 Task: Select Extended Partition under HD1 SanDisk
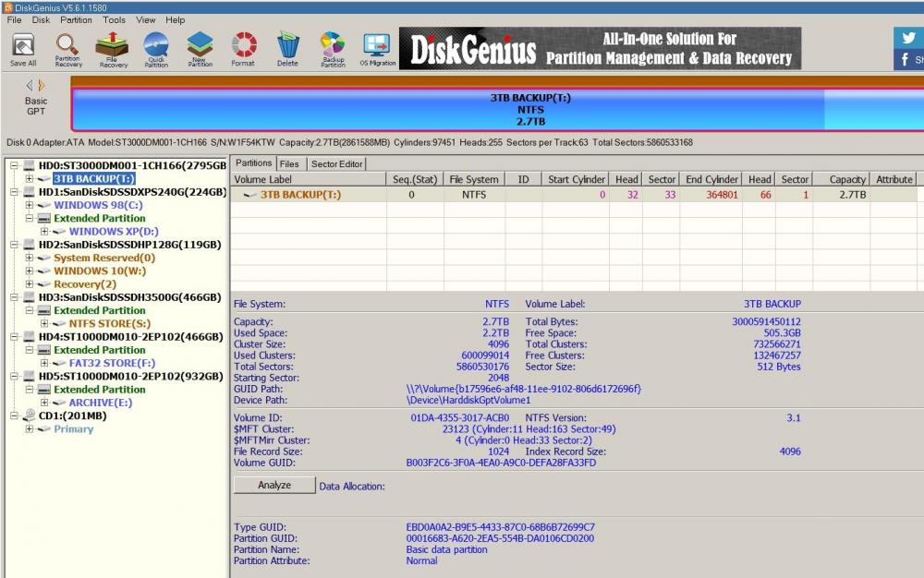99,219
